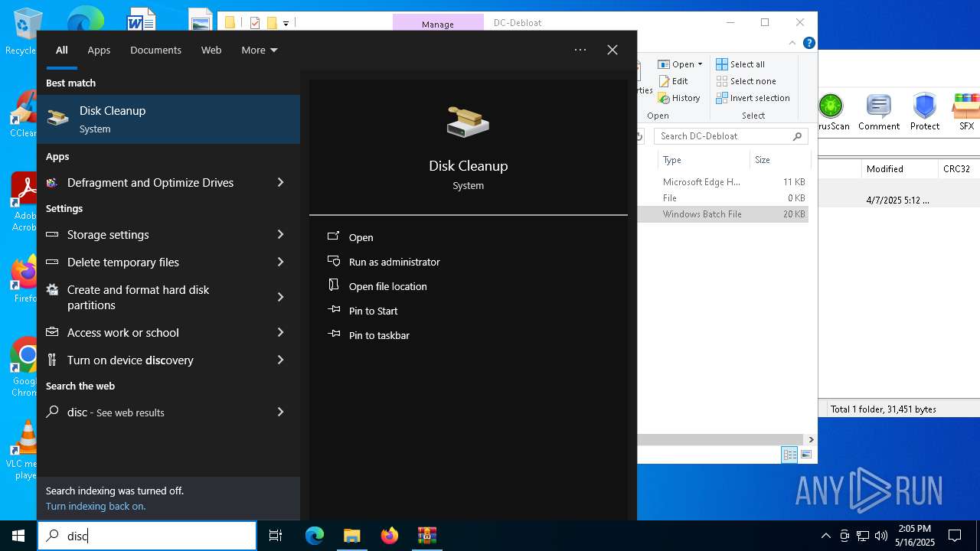Click the WinRAR Protect tool icon
The image size is (980, 551).
point(925,112)
